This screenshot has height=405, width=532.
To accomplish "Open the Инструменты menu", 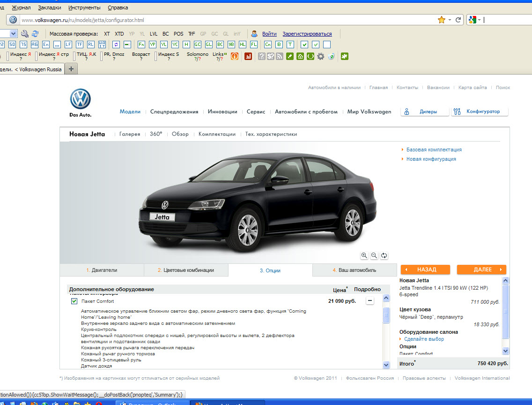I will point(84,7).
